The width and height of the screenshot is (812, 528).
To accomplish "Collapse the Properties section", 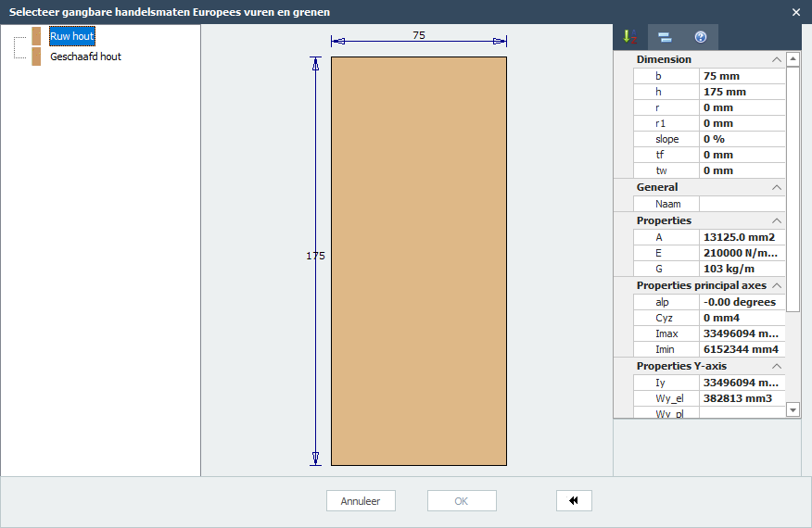I will pos(776,220).
